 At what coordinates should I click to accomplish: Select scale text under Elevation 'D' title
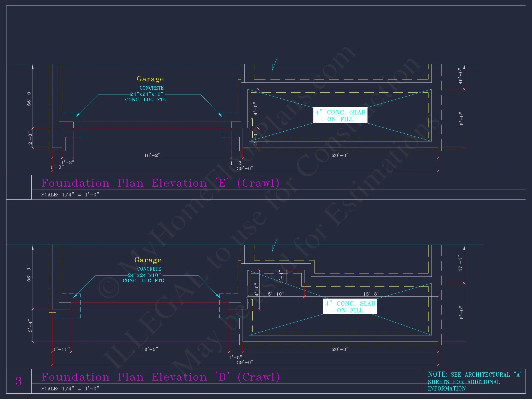(70, 389)
